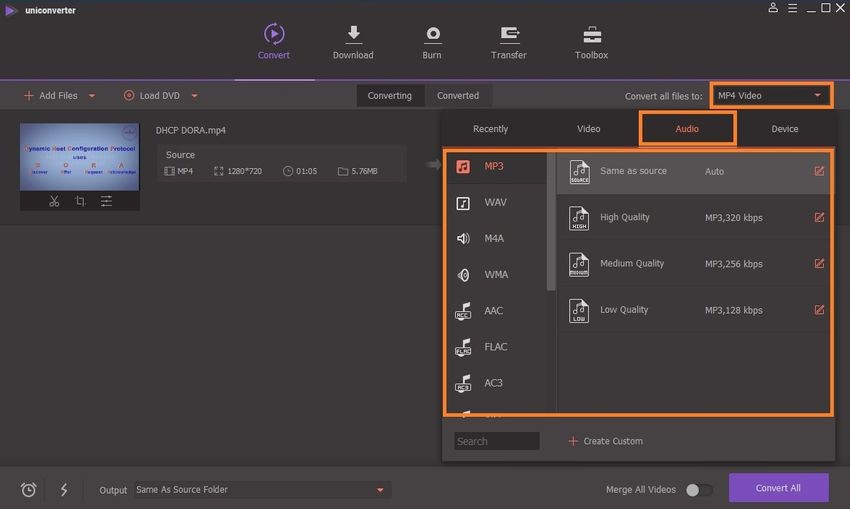Click the Add Files button
The height and width of the screenshot is (509, 850).
click(51, 95)
